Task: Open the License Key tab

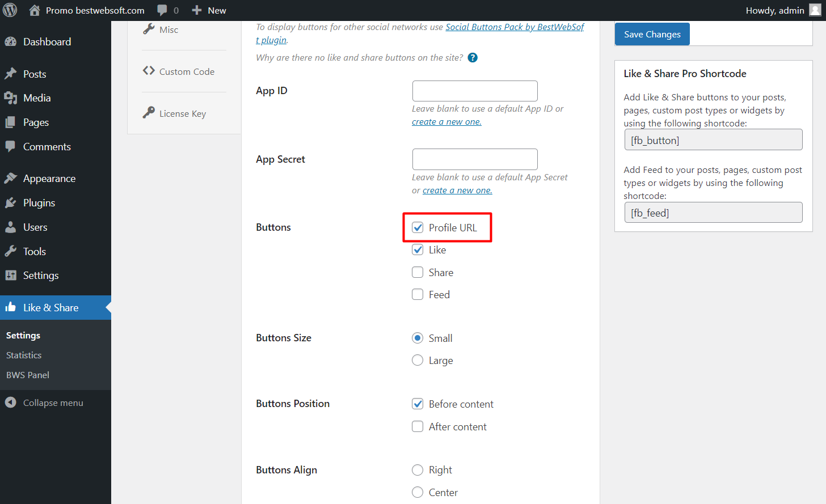Action: 183,113
